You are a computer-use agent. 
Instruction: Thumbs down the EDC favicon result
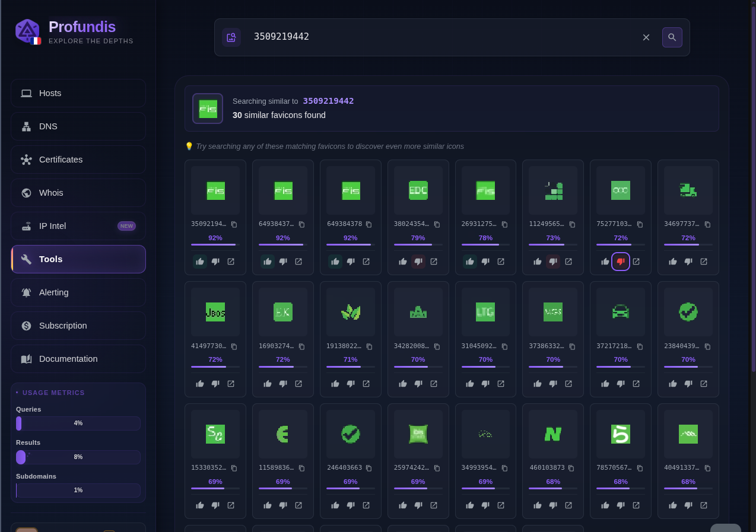click(x=418, y=262)
